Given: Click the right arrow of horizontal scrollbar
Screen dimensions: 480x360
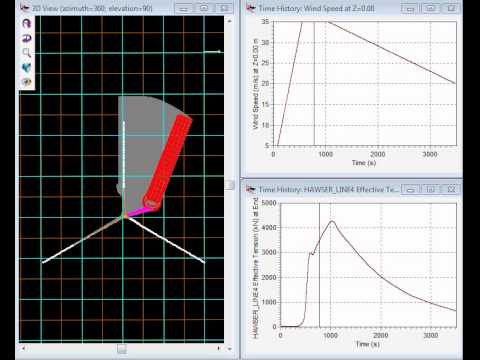Looking at the screenshot, I should click(219, 348).
